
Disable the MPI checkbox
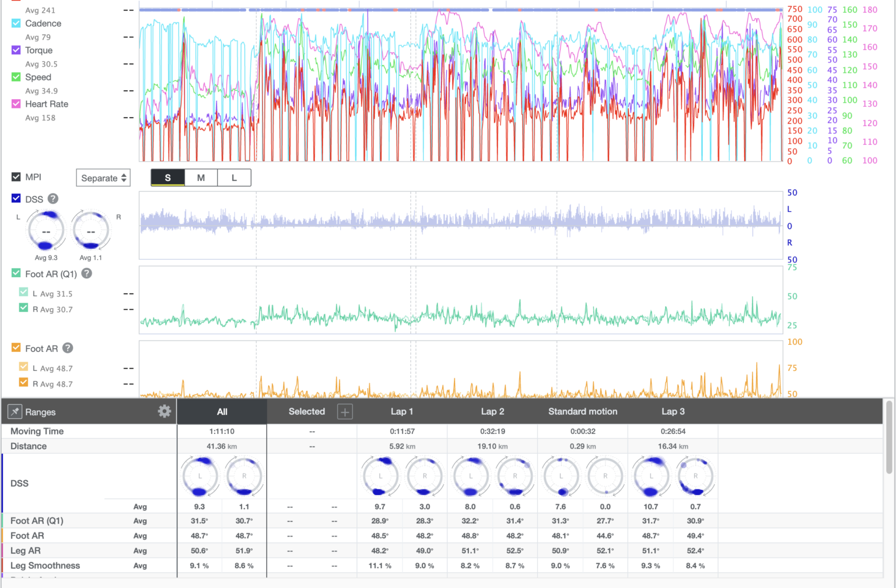click(x=16, y=177)
